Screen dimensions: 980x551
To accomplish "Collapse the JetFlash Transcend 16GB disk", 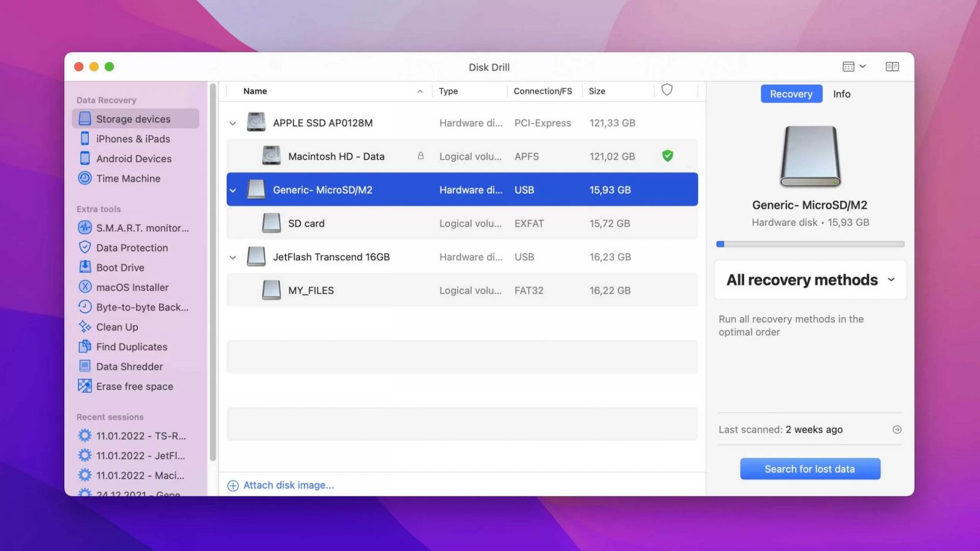I will click(233, 257).
